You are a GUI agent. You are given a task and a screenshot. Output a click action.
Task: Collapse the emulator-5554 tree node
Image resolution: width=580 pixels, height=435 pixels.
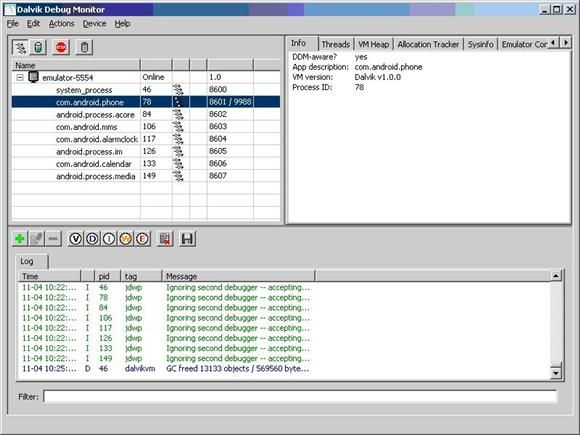click(x=20, y=77)
